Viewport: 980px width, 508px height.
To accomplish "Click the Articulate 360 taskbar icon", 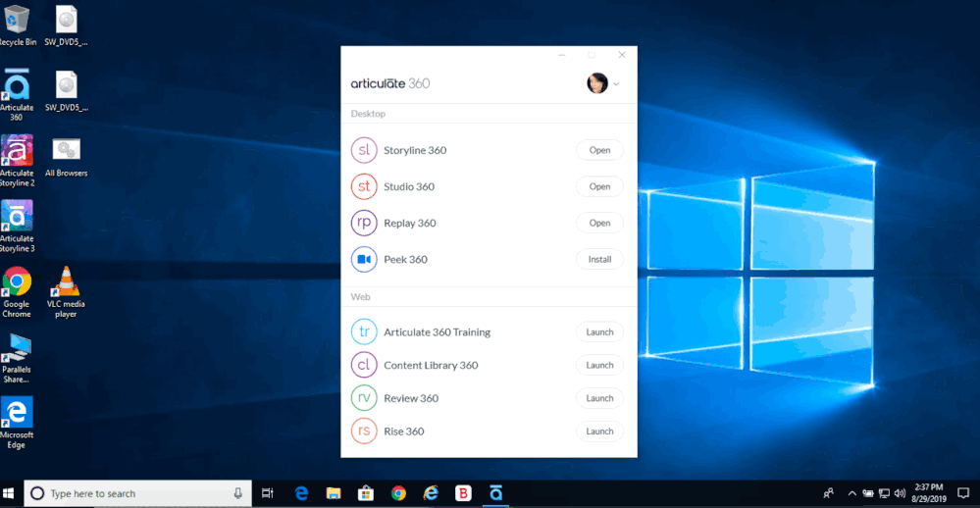I will (x=495, y=493).
